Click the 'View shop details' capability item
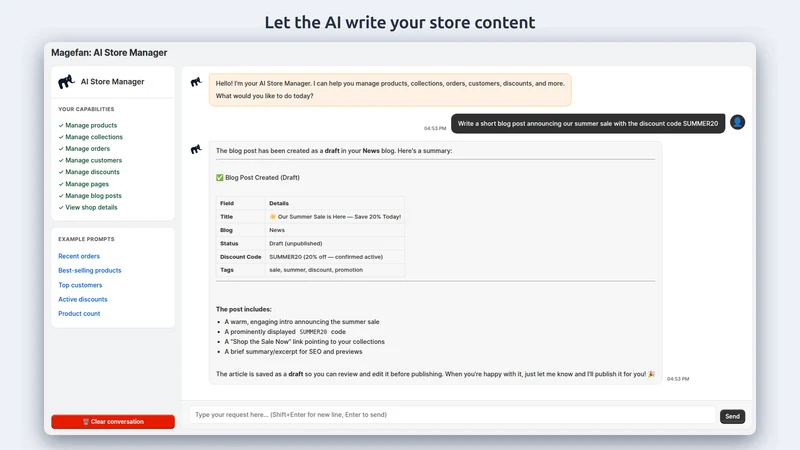Viewport: 800px width, 450px height. [x=88, y=208]
